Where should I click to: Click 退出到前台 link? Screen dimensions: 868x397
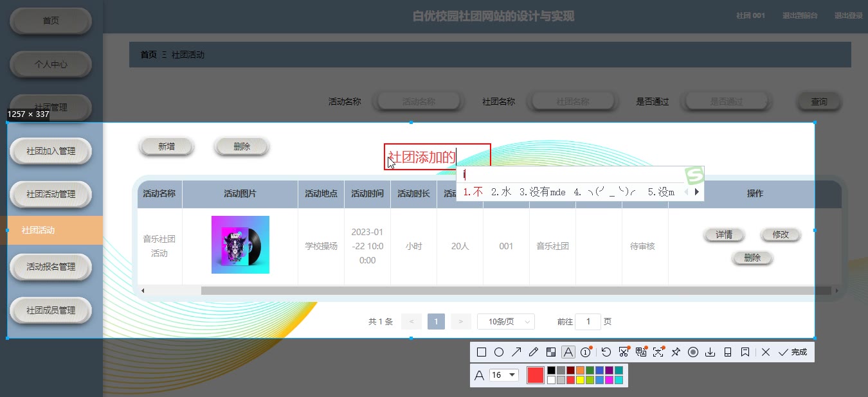[800, 15]
